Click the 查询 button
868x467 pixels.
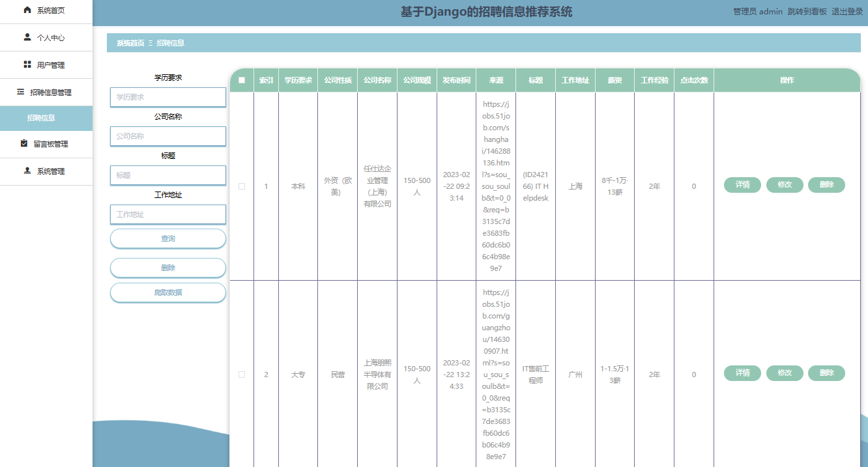pyautogui.click(x=168, y=238)
